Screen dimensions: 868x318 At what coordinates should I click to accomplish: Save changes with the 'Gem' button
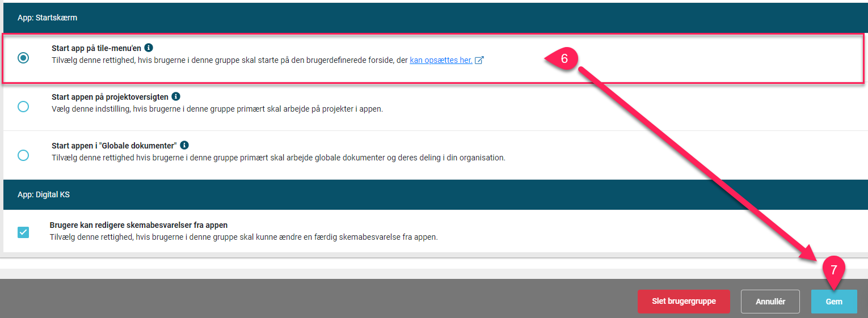coord(834,302)
